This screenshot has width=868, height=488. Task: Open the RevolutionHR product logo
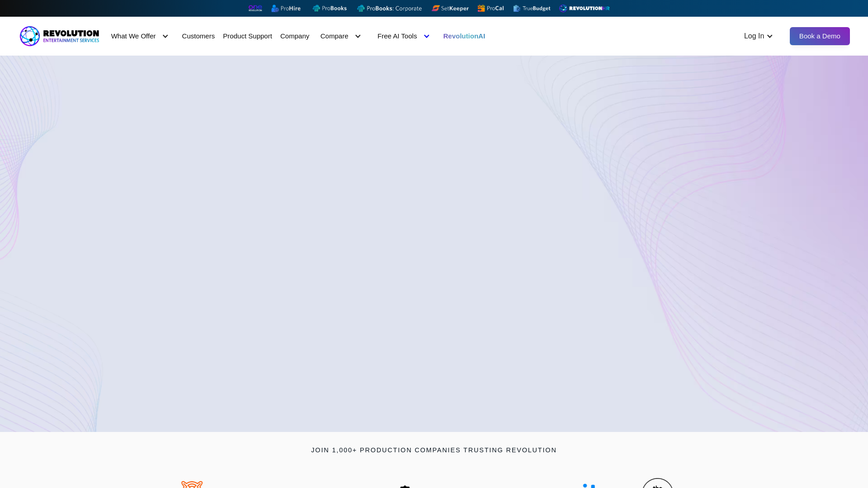point(584,8)
